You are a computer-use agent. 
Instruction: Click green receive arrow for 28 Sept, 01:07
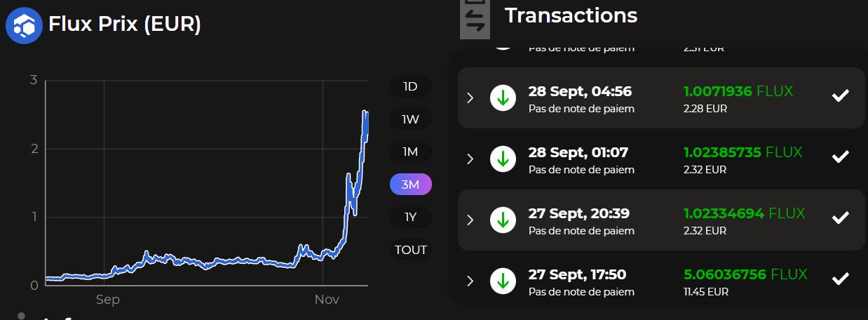502,159
